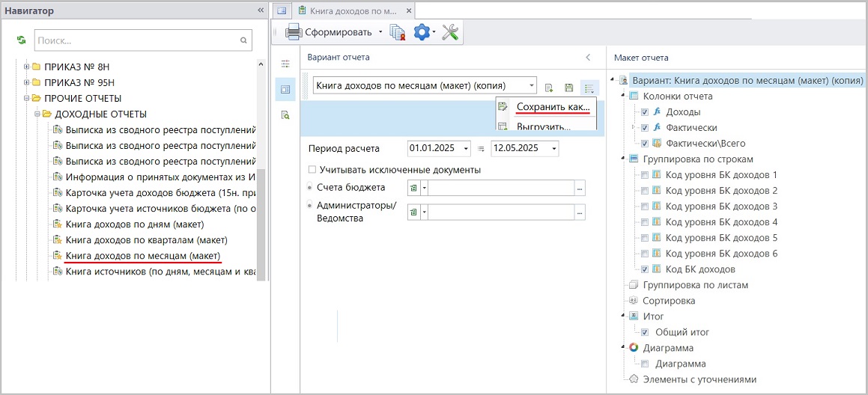
Task: Expand the ПРИКАЗ № 95Н folder
Action: click(x=25, y=83)
